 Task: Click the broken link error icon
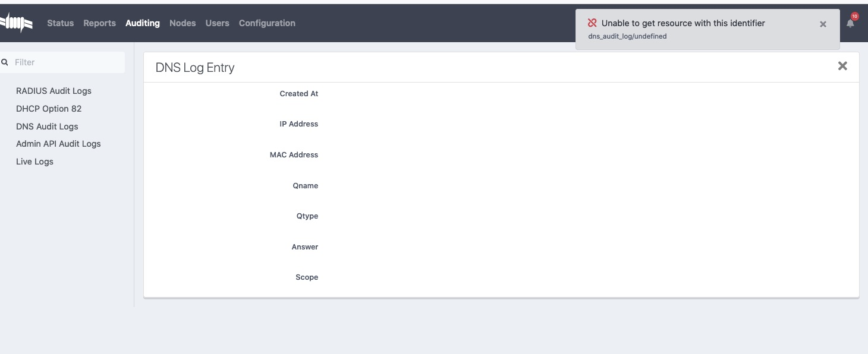592,23
